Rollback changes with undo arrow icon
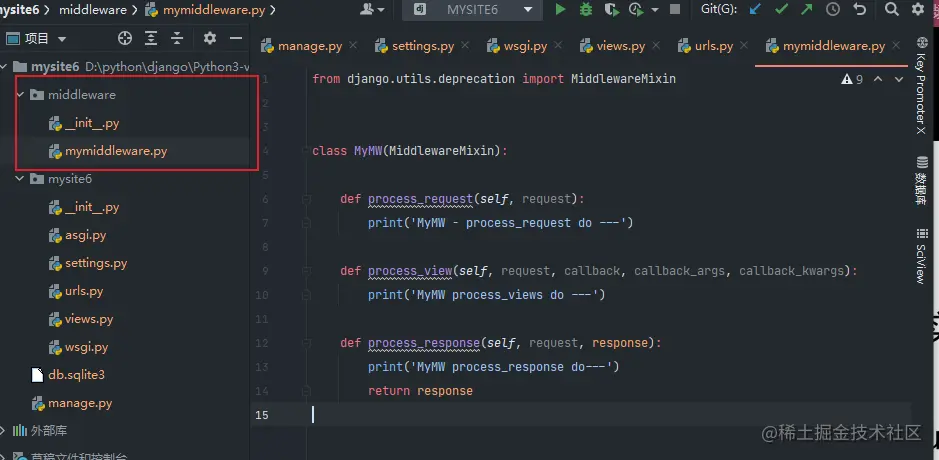Viewport: 939px width, 460px height. click(859, 10)
